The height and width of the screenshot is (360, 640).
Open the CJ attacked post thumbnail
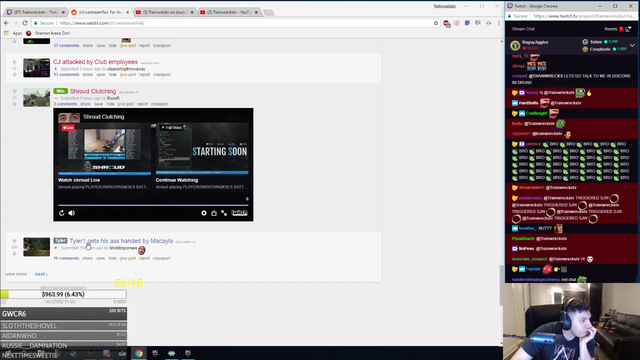(x=36, y=68)
